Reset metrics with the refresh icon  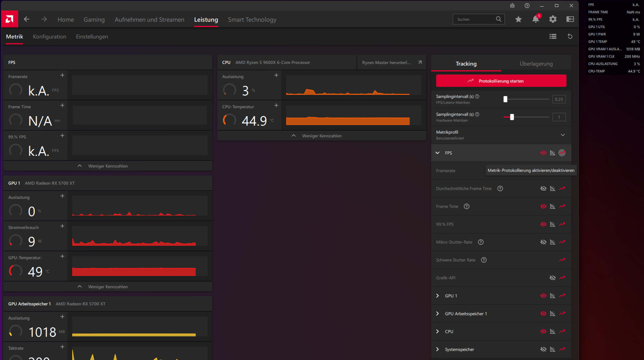[570, 36]
